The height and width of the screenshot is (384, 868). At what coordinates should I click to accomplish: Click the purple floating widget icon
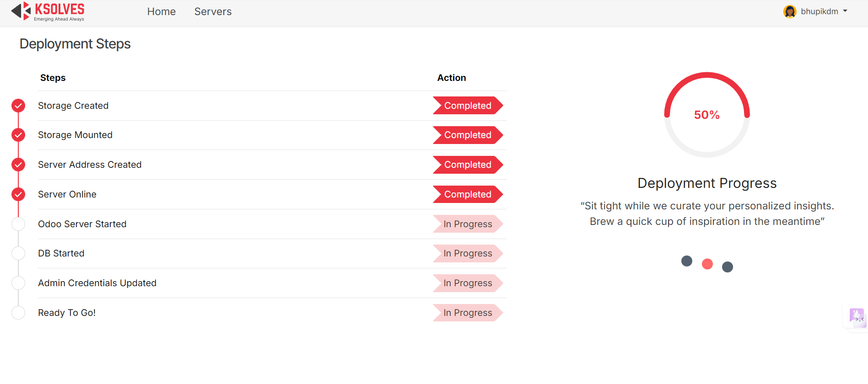click(856, 315)
